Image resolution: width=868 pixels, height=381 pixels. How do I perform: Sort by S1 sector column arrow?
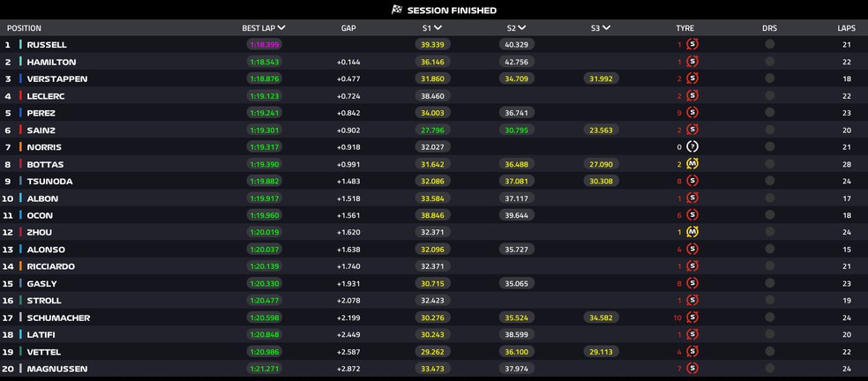[x=438, y=27]
